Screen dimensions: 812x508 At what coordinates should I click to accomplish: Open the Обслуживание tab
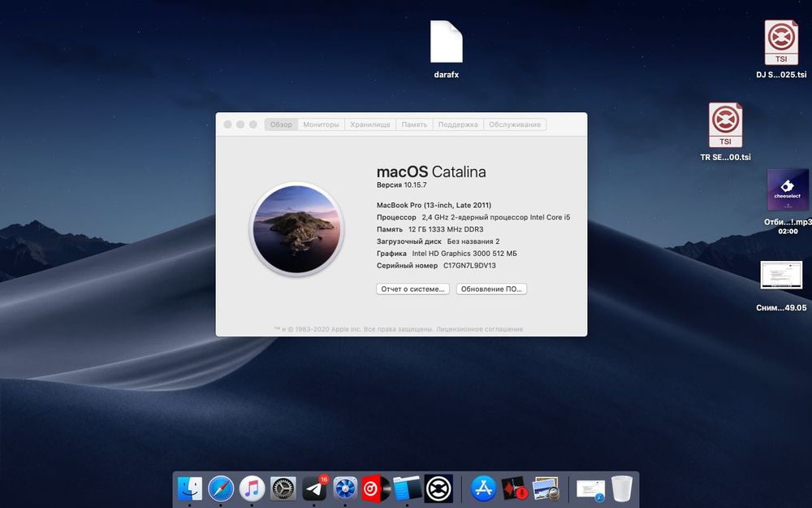pyautogui.click(x=515, y=124)
